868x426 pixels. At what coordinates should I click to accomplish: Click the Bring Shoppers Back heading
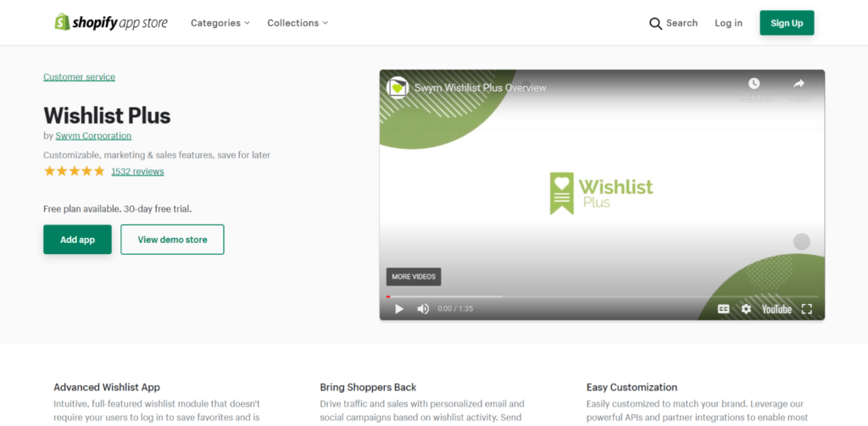click(368, 387)
